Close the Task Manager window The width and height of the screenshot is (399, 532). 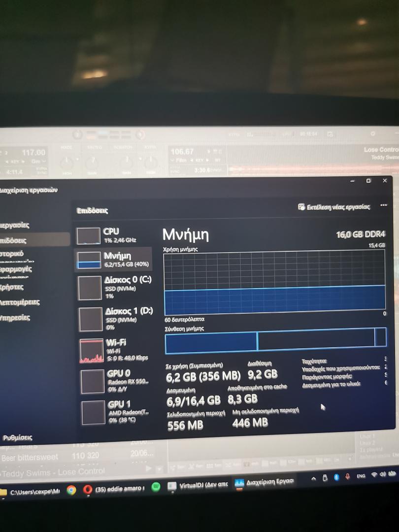[385, 180]
